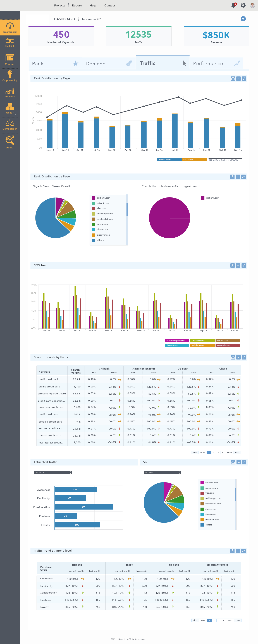This screenshot has height=644, width=258.
Task: Open the Dashboard sidebar icon
Action: click(10, 28)
